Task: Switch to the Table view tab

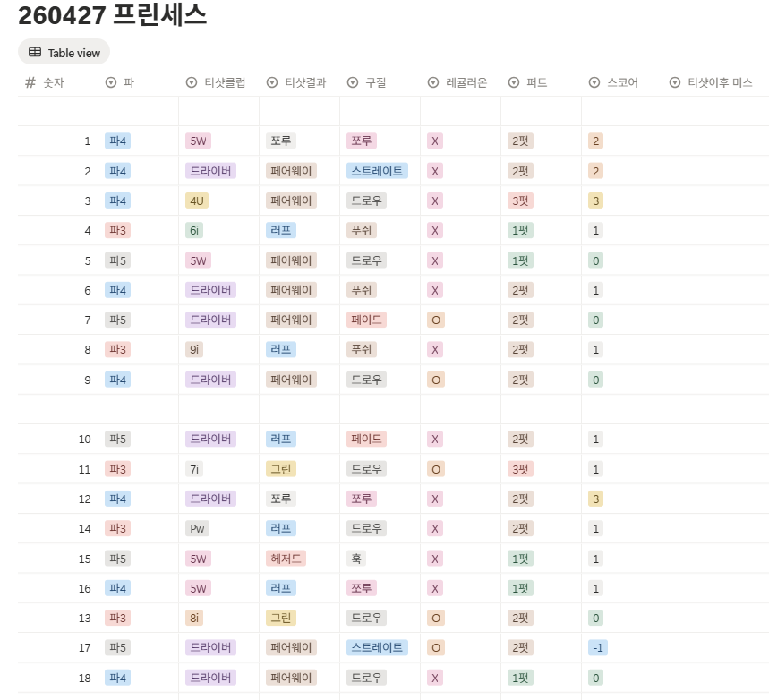Action: pos(64,52)
